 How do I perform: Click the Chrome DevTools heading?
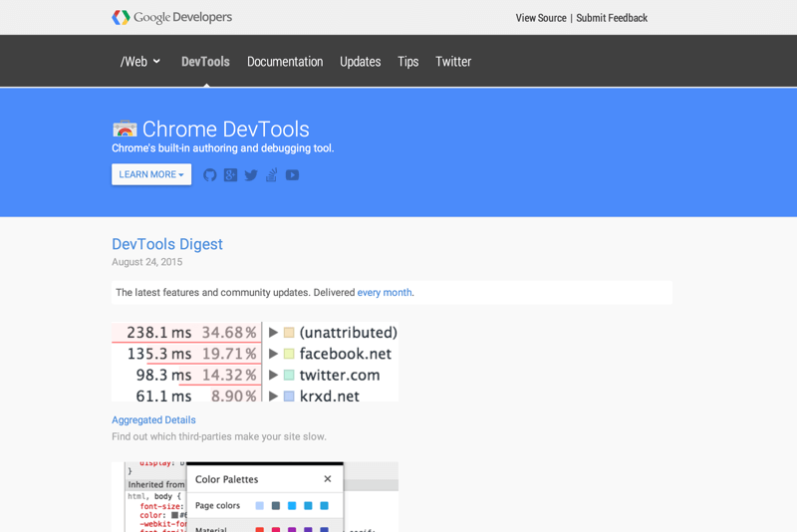point(226,130)
